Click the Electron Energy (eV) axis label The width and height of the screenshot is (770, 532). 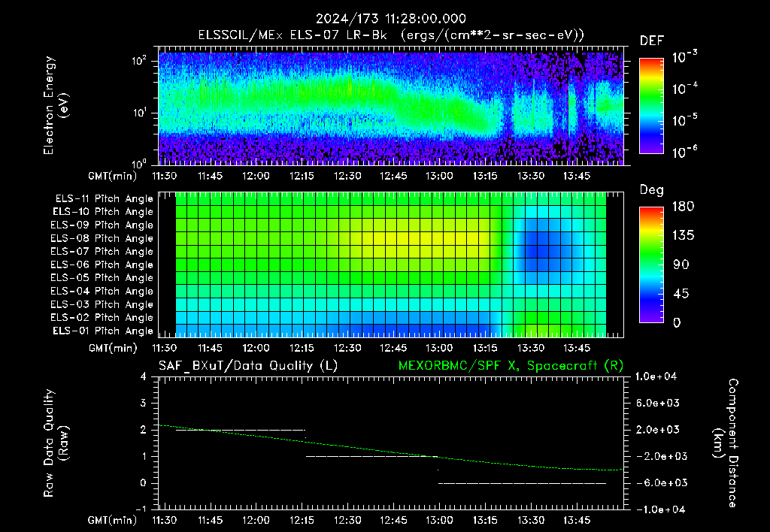click(56, 105)
